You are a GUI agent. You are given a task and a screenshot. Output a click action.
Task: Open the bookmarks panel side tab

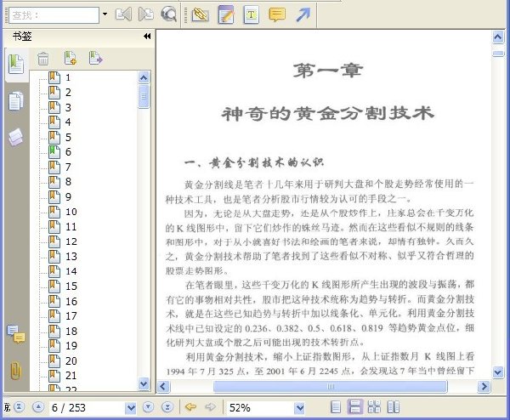pyautogui.click(x=16, y=65)
